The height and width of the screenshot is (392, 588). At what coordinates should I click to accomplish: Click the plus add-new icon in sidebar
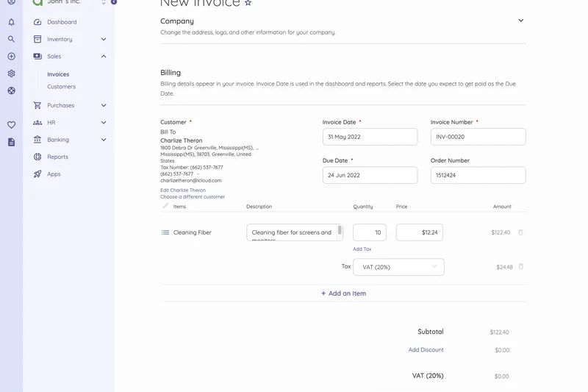[11, 57]
